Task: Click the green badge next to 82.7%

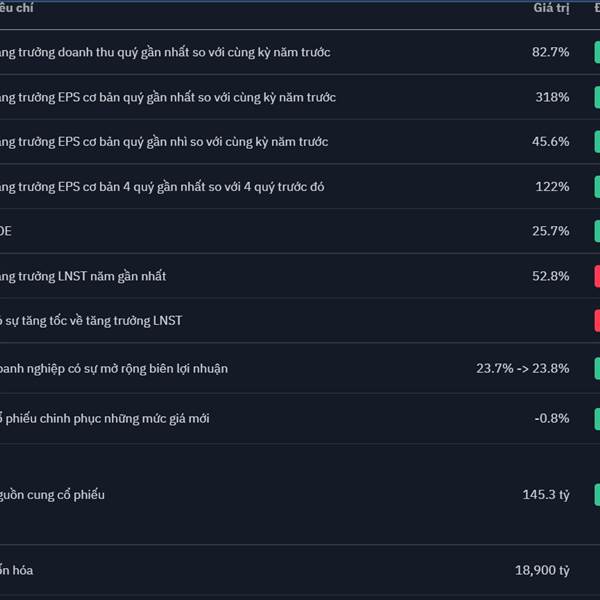Action: [x=597, y=52]
